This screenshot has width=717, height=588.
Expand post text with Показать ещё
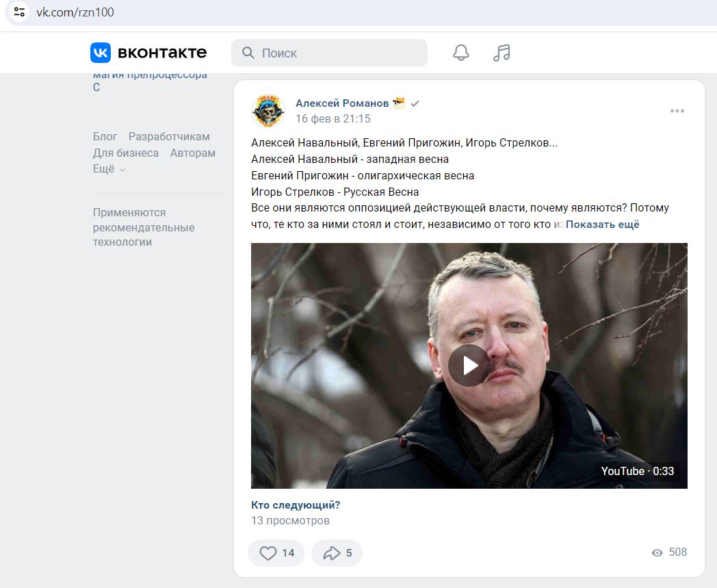point(602,225)
